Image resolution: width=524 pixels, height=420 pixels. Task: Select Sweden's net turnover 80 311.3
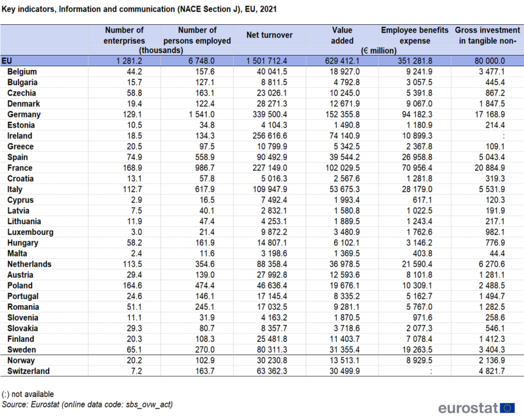(272, 350)
